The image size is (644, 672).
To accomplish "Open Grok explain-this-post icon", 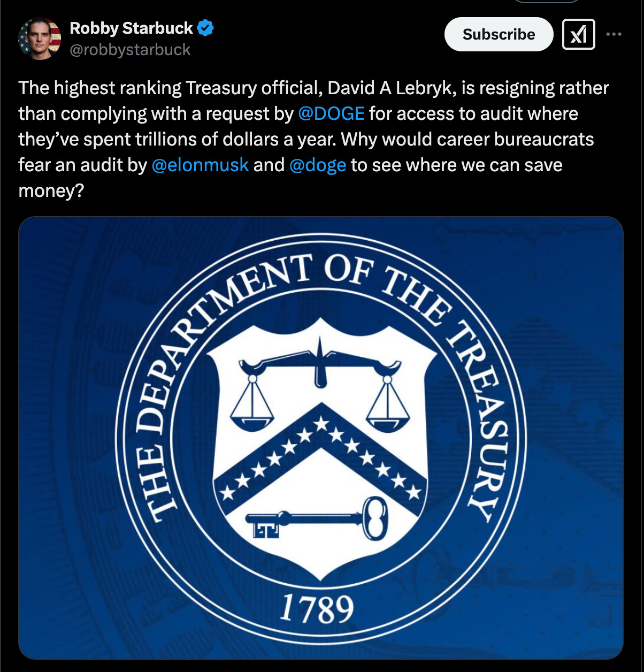I will click(x=578, y=34).
